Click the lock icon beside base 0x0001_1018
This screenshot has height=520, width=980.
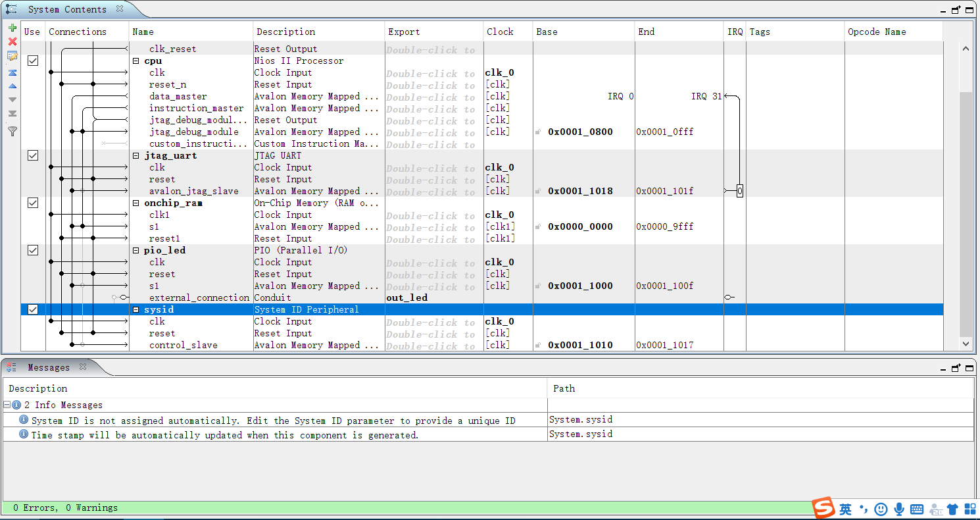[x=538, y=191]
